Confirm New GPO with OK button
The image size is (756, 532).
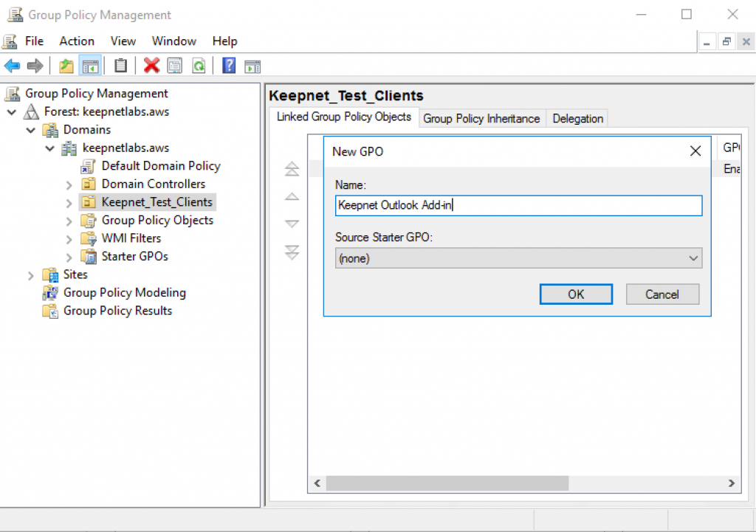(576, 294)
